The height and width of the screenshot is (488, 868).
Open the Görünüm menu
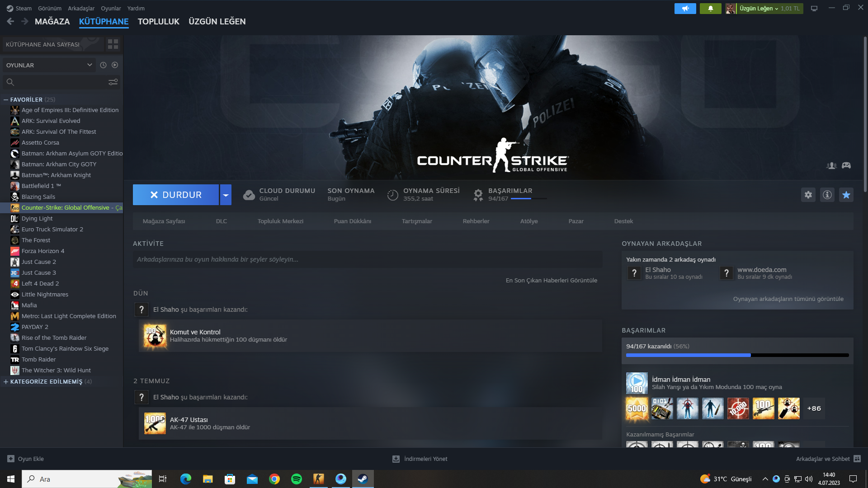(50, 8)
